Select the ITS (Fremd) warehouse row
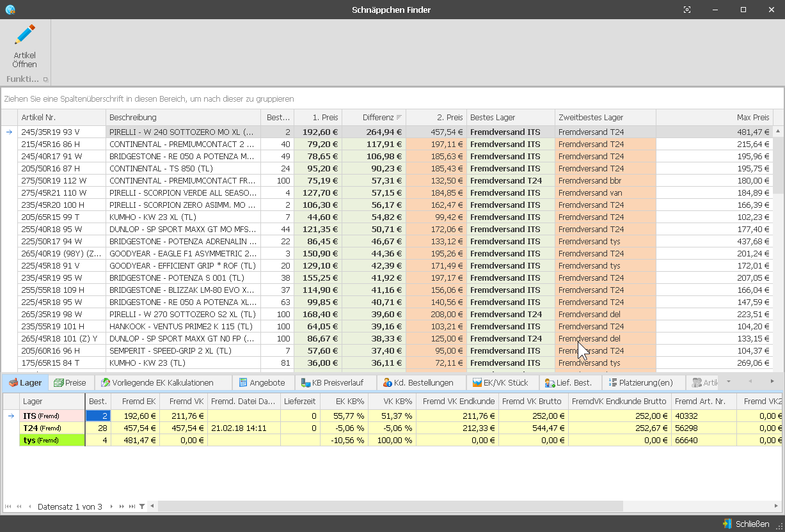The image size is (785, 532). pos(52,416)
